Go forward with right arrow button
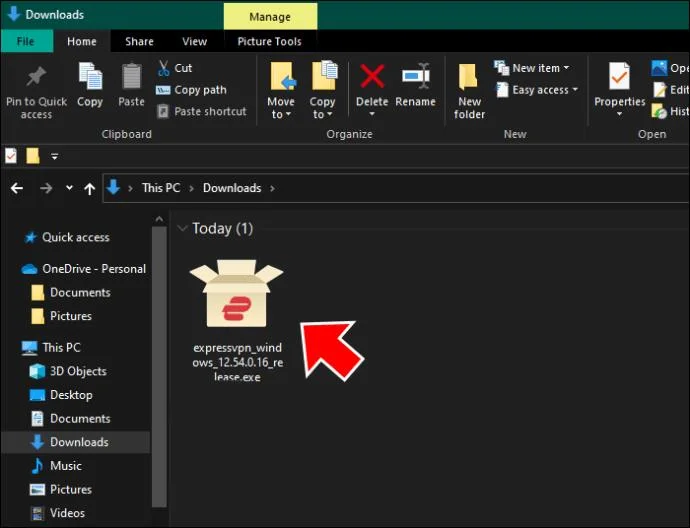690x528 pixels. click(x=46, y=188)
